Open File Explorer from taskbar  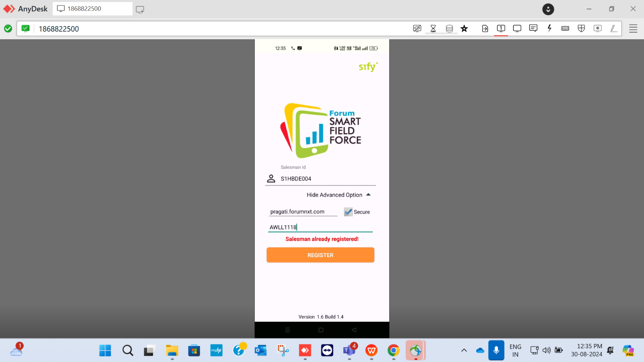click(x=172, y=350)
